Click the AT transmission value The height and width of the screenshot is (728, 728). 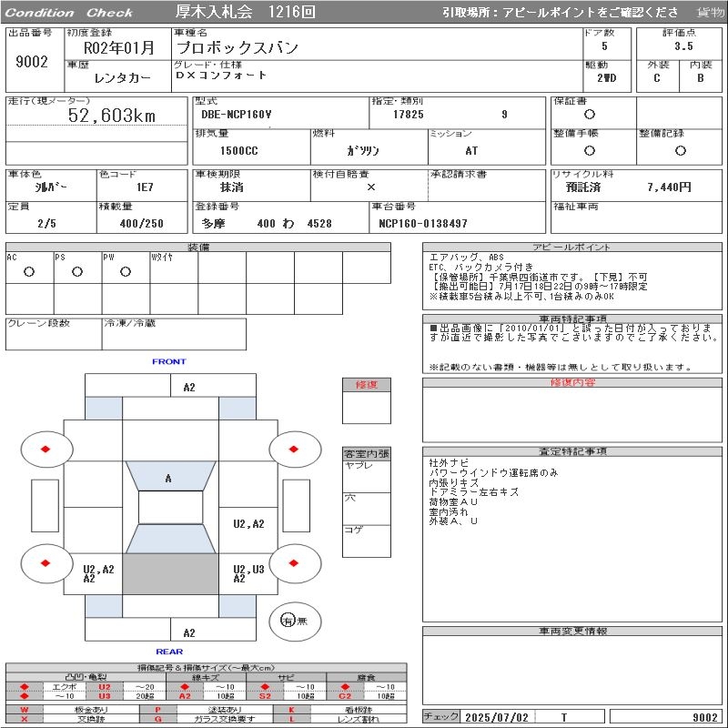coord(471,151)
